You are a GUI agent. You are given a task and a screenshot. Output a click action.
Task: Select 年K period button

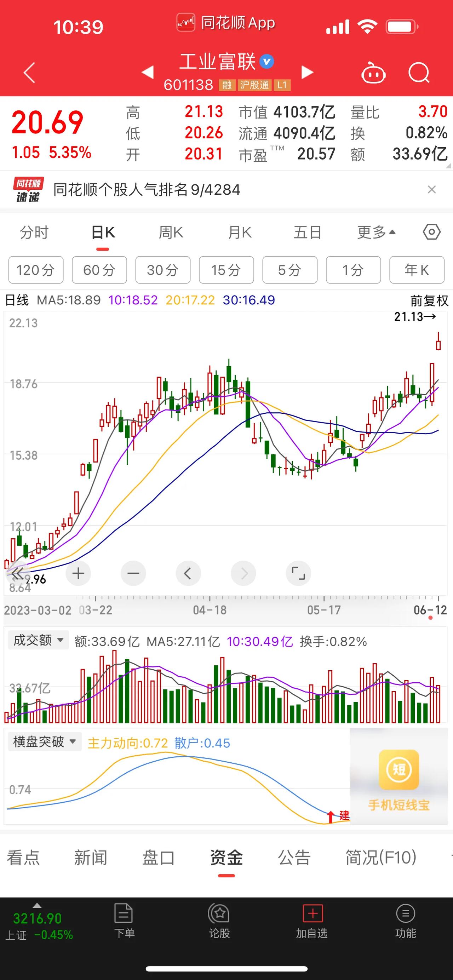pos(417,270)
